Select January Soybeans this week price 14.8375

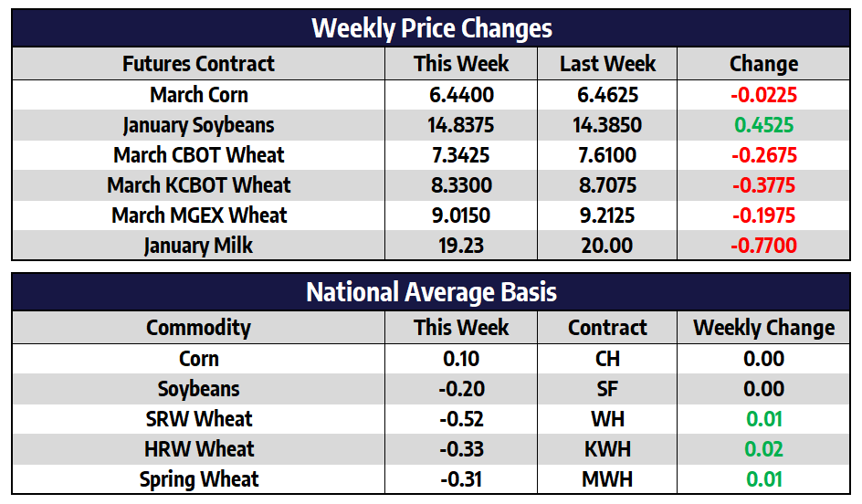(x=461, y=125)
